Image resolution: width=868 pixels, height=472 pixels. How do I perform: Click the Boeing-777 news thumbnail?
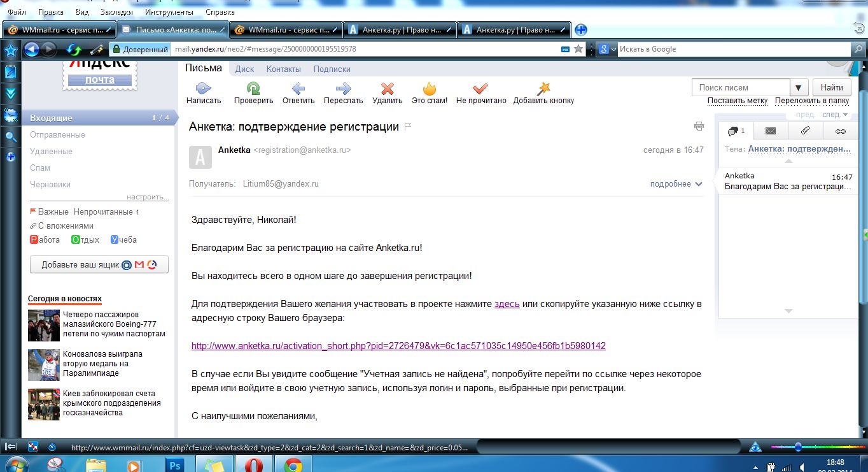[44, 325]
